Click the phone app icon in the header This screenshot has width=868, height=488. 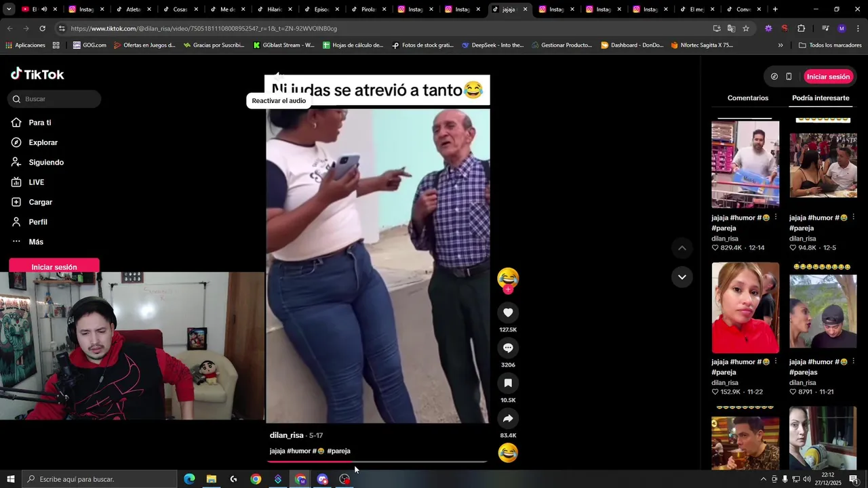tap(789, 77)
